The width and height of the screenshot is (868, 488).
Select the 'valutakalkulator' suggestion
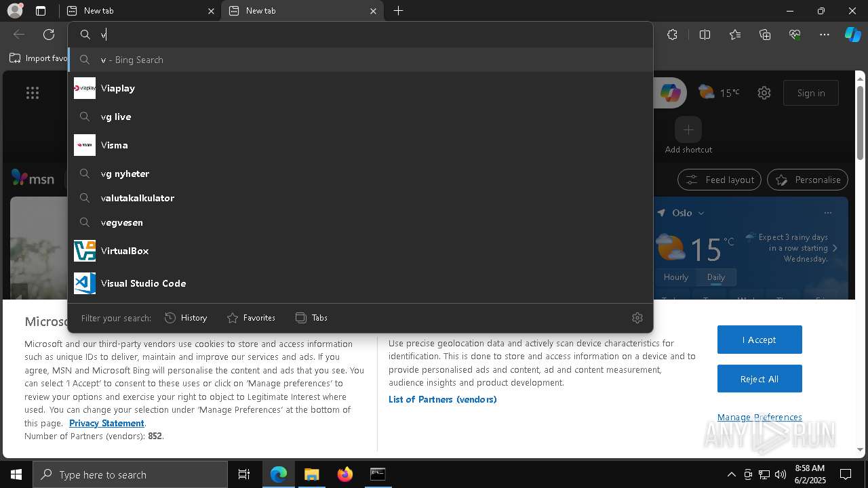pos(360,198)
